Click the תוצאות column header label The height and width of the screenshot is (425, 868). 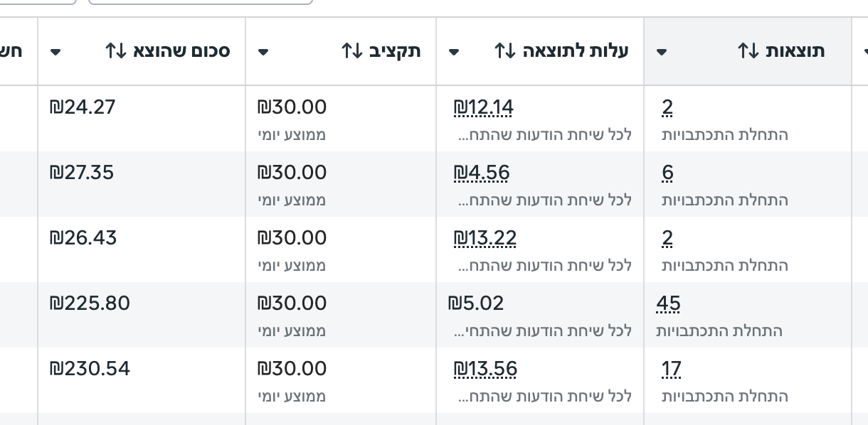click(796, 51)
